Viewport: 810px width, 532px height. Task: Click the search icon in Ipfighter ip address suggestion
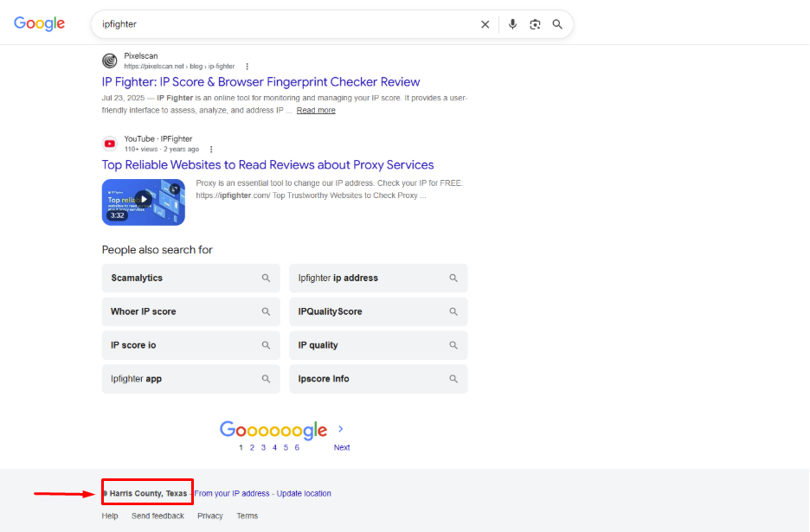point(453,278)
